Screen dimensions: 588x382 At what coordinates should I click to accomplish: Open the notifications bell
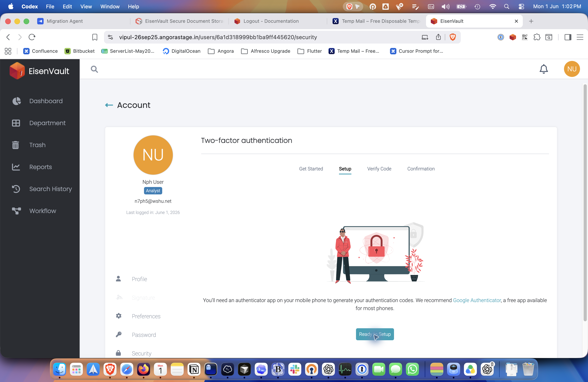pos(544,69)
